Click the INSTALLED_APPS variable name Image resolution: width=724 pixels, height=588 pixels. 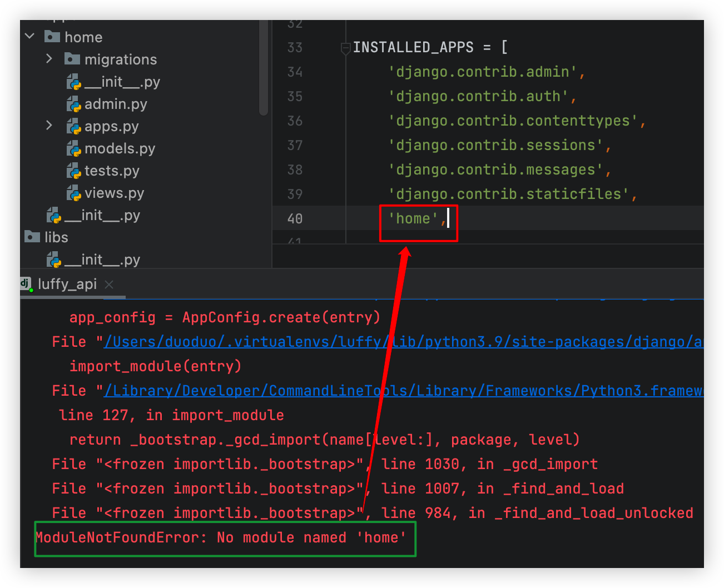point(413,48)
